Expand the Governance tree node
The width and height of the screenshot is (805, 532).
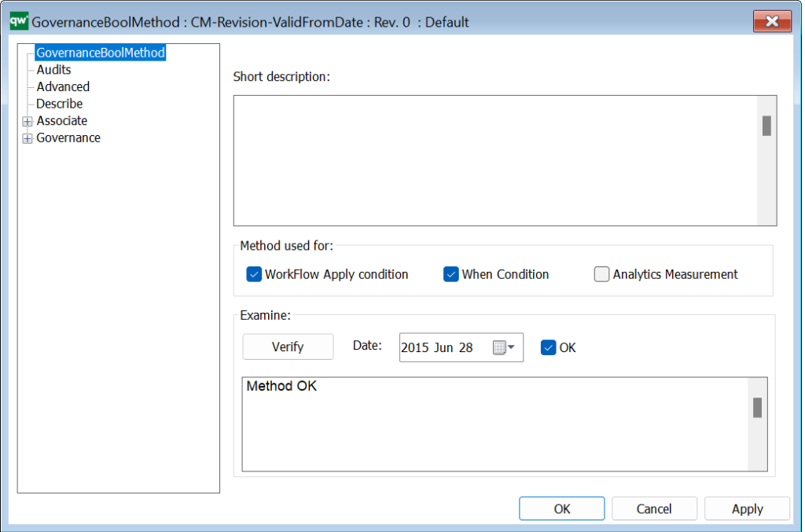(x=28, y=138)
